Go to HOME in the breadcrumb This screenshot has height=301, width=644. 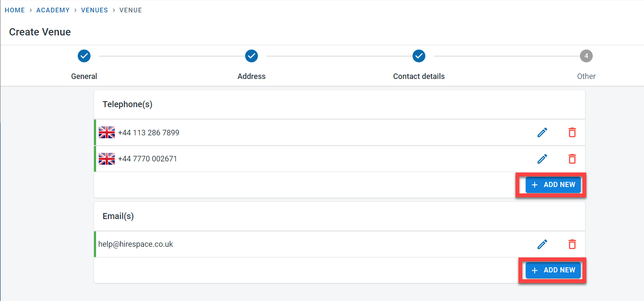[x=15, y=10]
